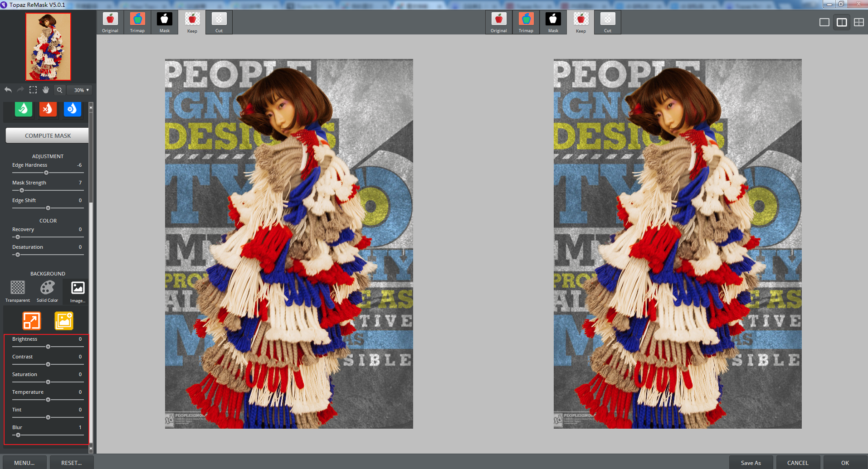Image resolution: width=868 pixels, height=469 pixels.
Task: Click the redo arrow icon
Action: (x=20, y=90)
